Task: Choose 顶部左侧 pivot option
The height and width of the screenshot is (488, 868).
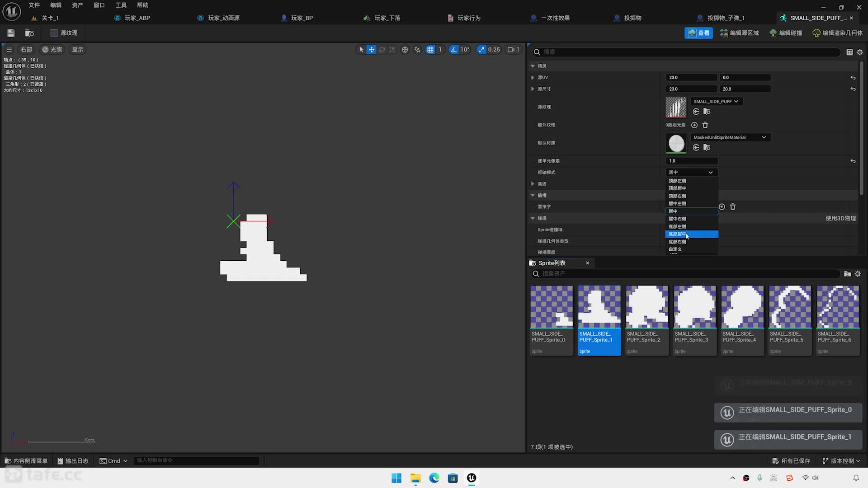Action: click(x=692, y=181)
